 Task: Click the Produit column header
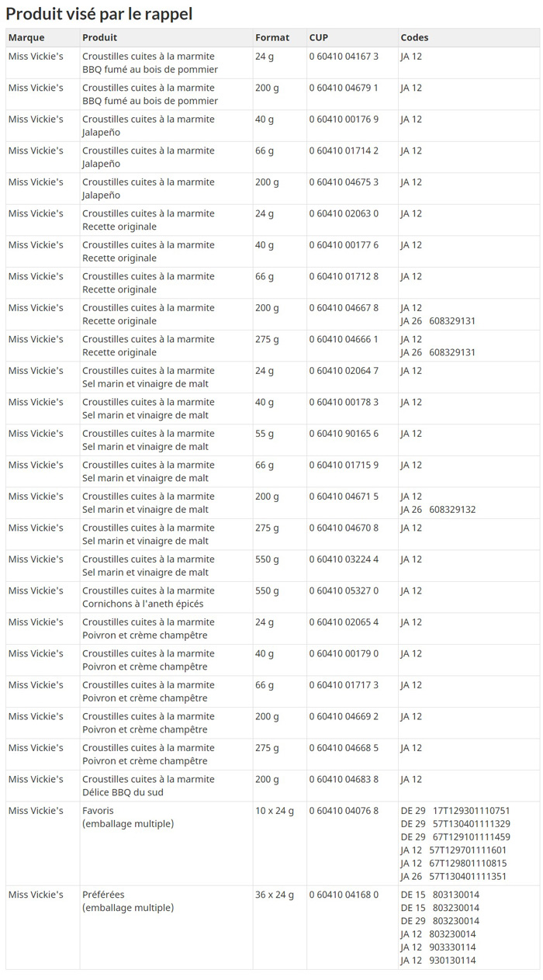click(100, 37)
